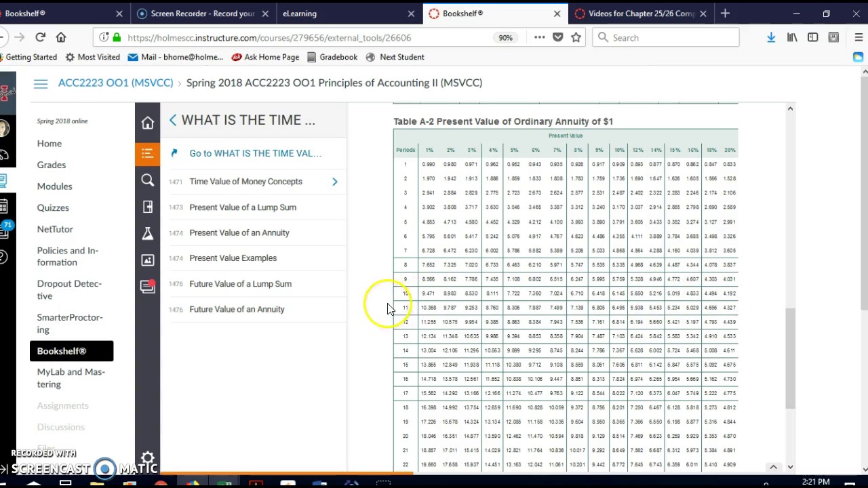Open the Bookshelf search magnifier icon
Image resolution: width=868 pixels, height=488 pixels.
tap(147, 180)
